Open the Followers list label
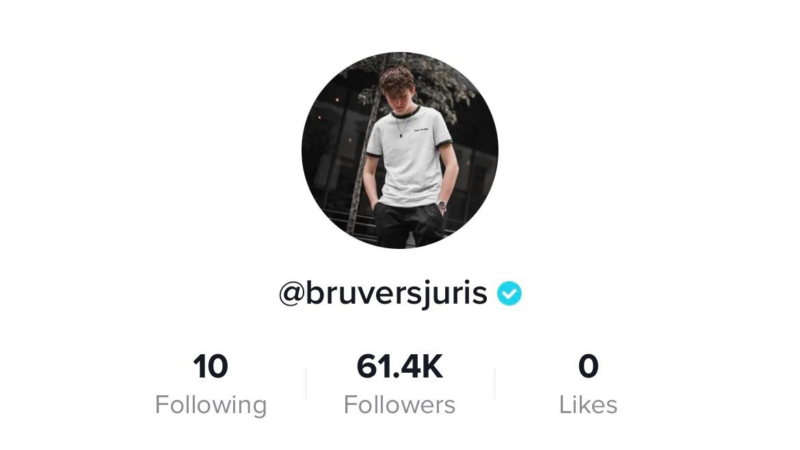The height and width of the screenshot is (450, 800). 399,405
